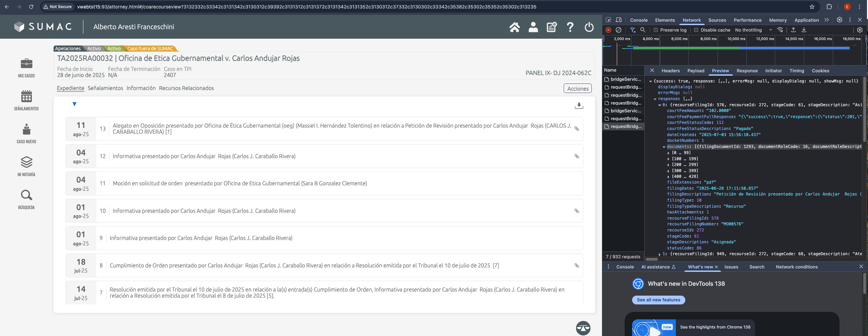This screenshot has width=868, height=336.
Task: Collapse the blue expediente filter triangle
Action: click(x=75, y=104)
